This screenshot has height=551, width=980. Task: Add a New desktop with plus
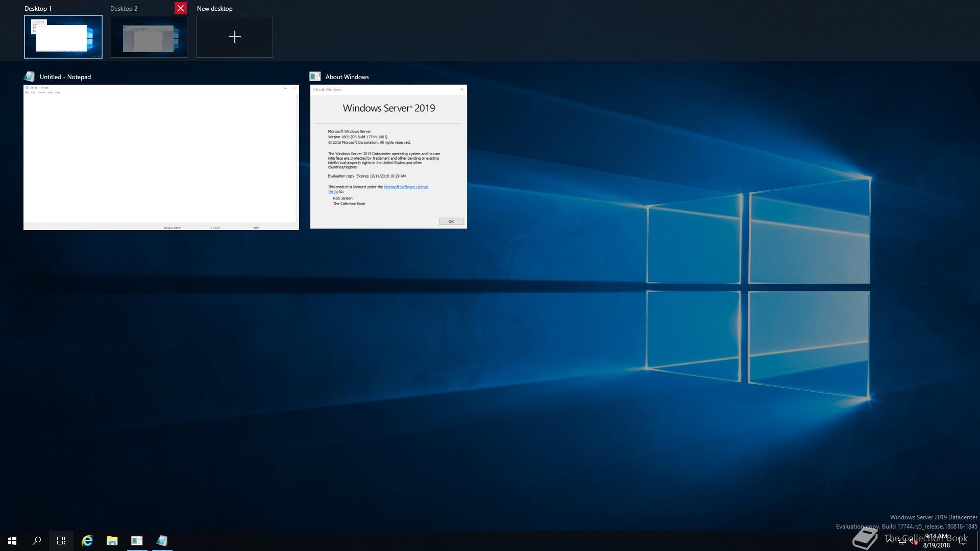[235, 37]
